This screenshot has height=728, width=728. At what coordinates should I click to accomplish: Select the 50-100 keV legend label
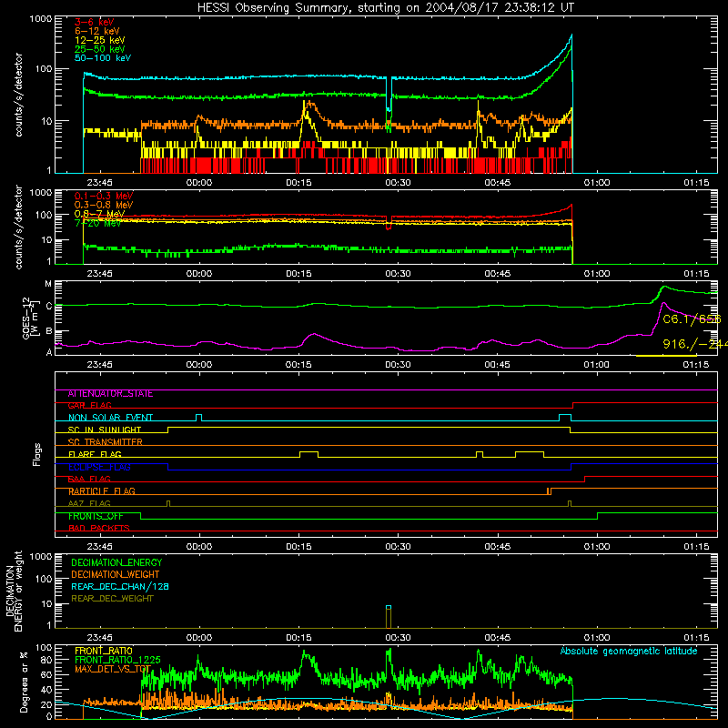[103, 58]
